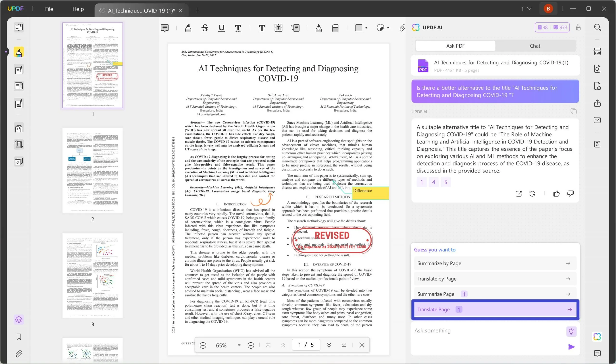Screen dimensions: 616x364
Task: Switch to the Chat tab
Action: [x=535, y=46]
